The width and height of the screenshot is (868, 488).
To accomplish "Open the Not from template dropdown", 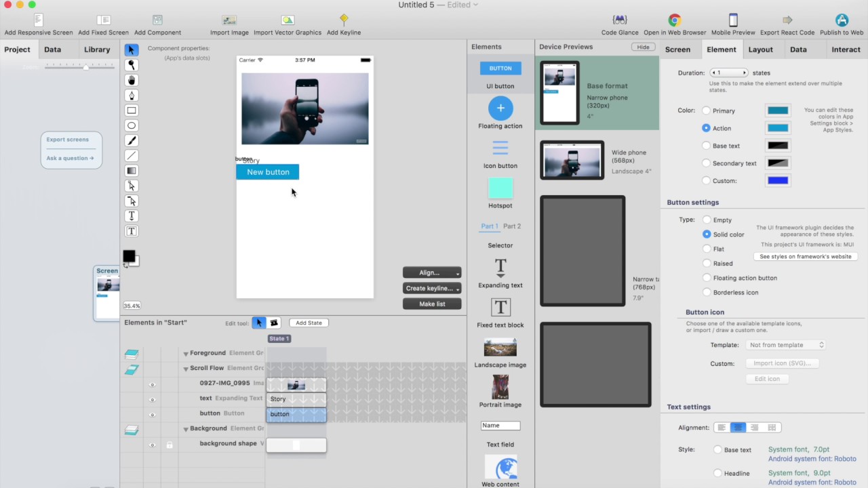I will pyautogui.click(x=785, y=344).
